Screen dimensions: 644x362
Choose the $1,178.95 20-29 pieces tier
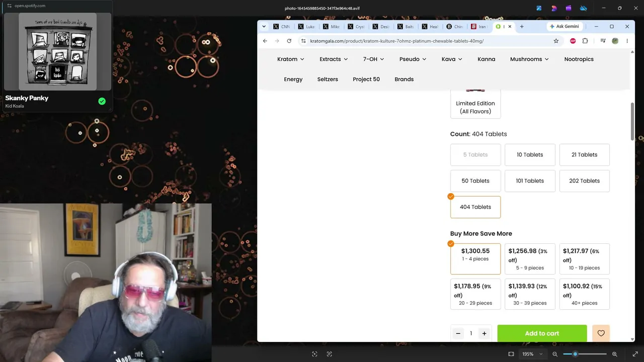point(475,294)
